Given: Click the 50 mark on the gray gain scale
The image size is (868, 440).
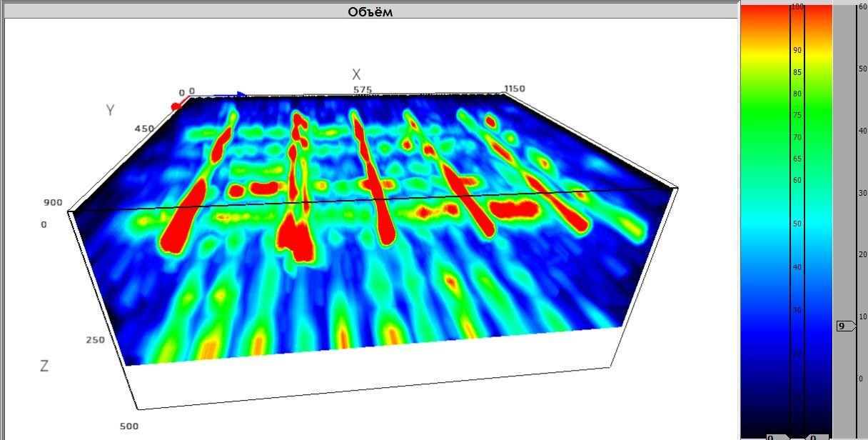Looking at the screenshot, I should tap(862, 69).
